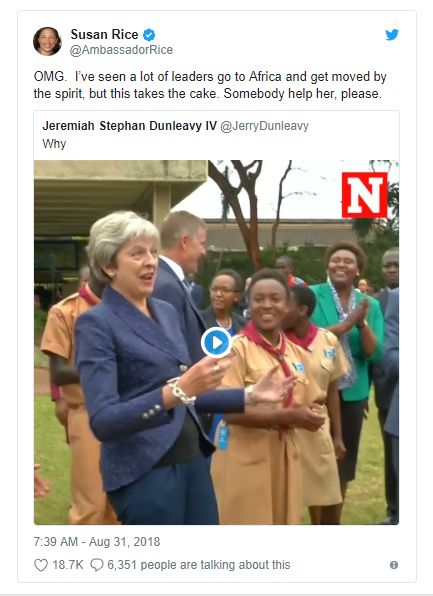Click Jeremiah Stephan Dunleavy IV name
The width and height of the screenshot is (433, 596).
(x=130, y=125)
